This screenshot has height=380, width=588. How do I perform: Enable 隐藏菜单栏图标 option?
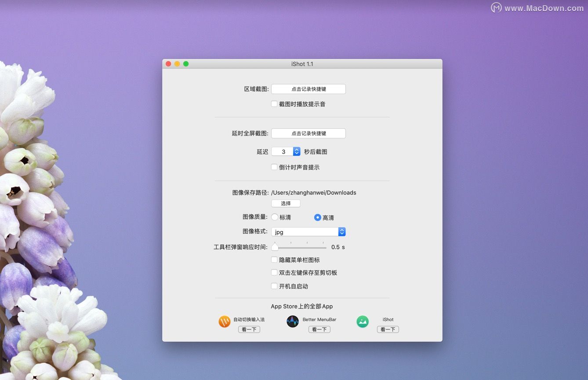(274, 260)
